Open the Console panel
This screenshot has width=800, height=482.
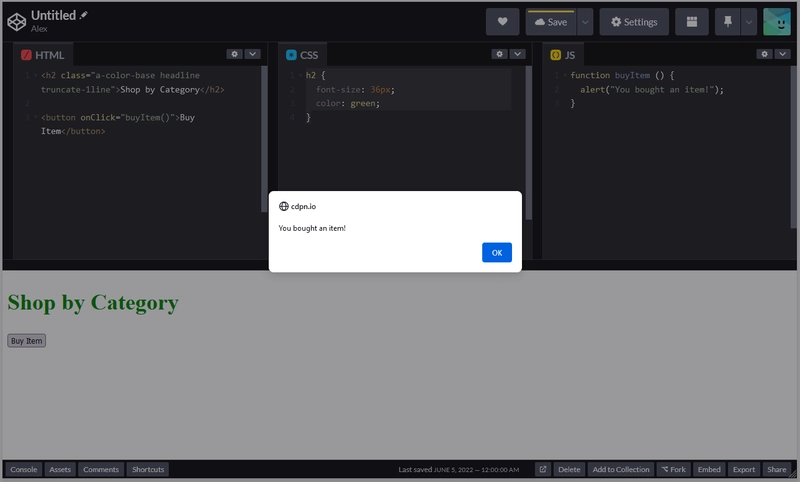[23, 469]
